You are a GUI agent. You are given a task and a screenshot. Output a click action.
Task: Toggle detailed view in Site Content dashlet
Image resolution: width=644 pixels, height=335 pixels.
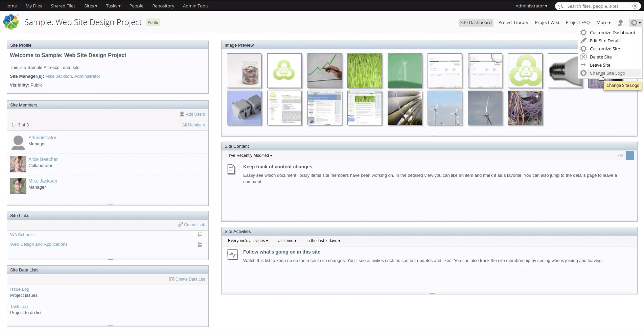630,155
